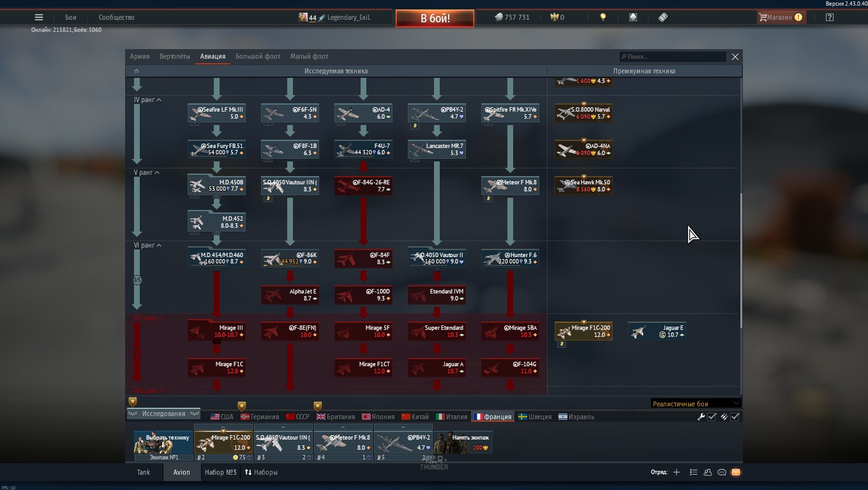Viewport: 868px width, 490px height.
Task: Select the Швеция nation tab
Action: tap(534, 417)
